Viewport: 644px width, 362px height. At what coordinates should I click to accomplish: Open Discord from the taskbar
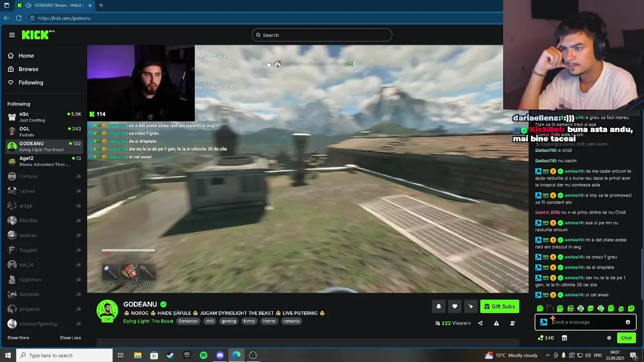220,355
